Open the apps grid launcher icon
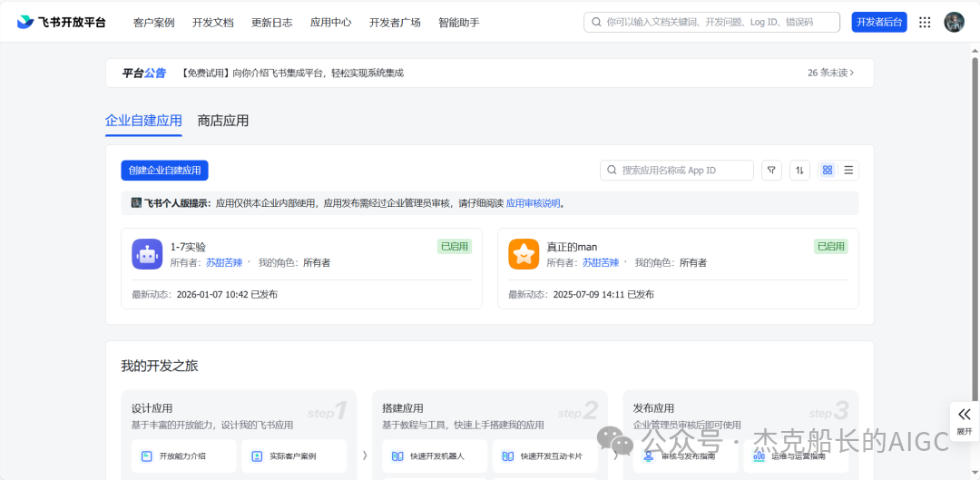 pyautogui.click(x=925, y=22)
